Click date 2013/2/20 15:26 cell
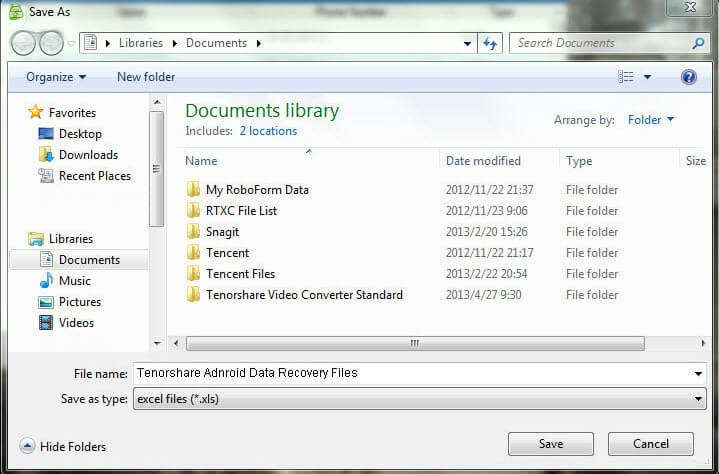Screen dimensions: 719x474 pos(487,231)
